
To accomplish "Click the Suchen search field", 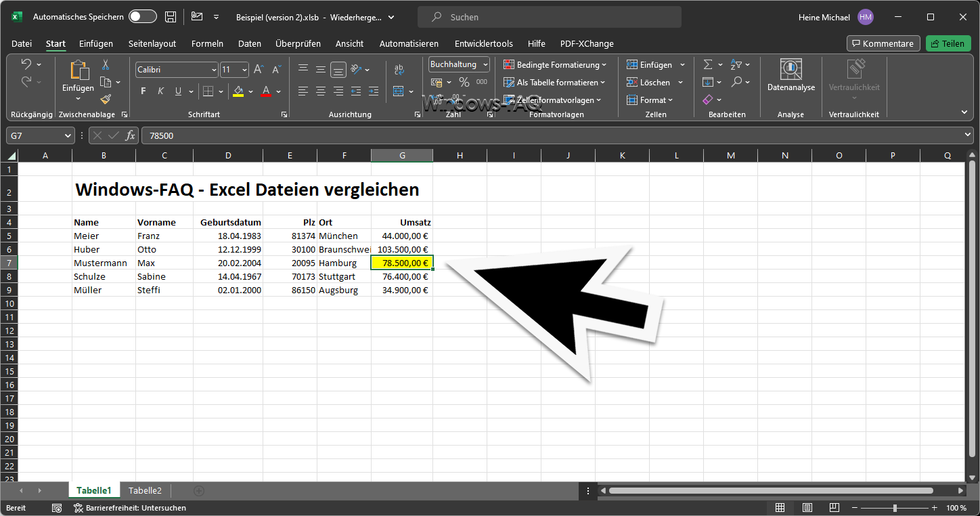I will tap(549, 17).
